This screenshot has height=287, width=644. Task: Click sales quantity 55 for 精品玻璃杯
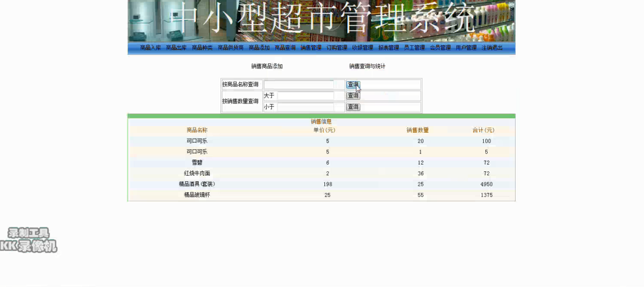(x=420, y=195)
